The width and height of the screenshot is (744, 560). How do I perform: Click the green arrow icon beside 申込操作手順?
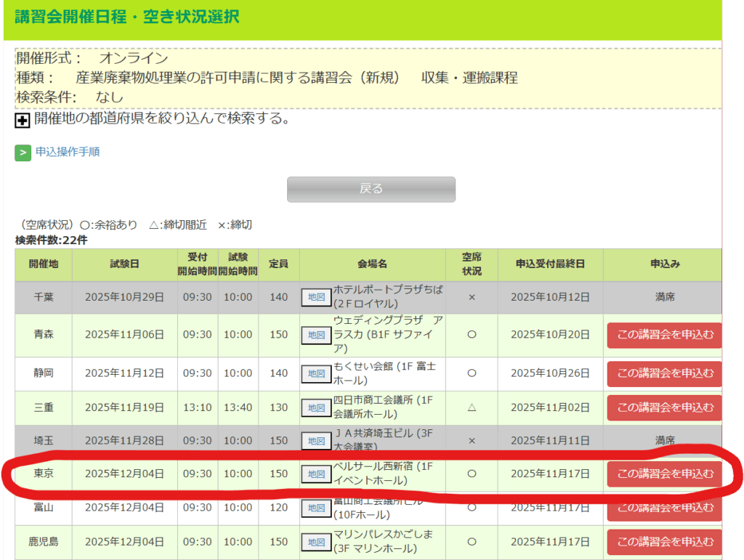pyautogui.click(x=23, y=152)
